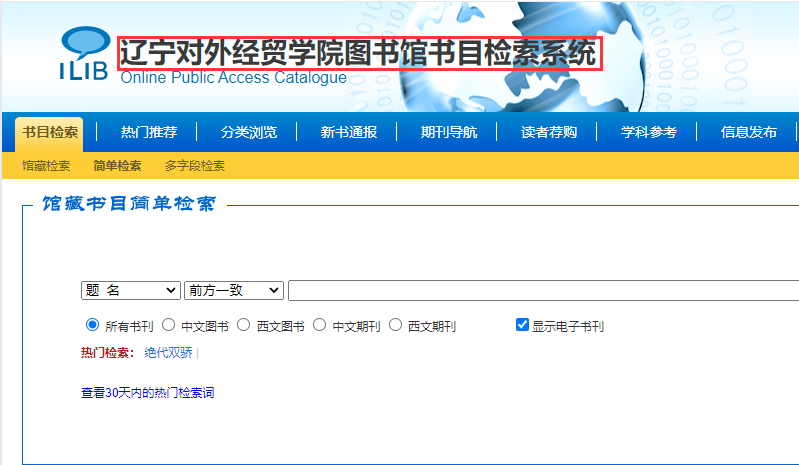Screen dimensions: 799x465
Task: Open the 多字段检索 submenu link
Action: click(x=195, y=166)
